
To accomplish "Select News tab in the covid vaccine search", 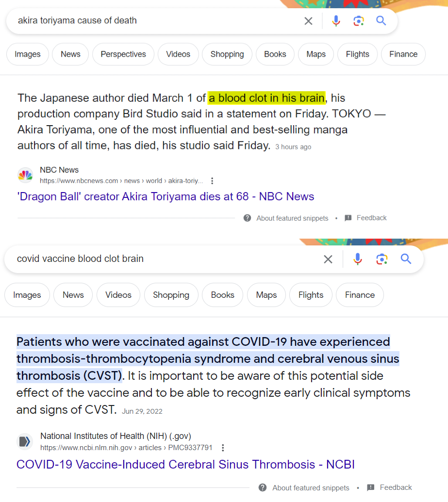I will 73,295.
